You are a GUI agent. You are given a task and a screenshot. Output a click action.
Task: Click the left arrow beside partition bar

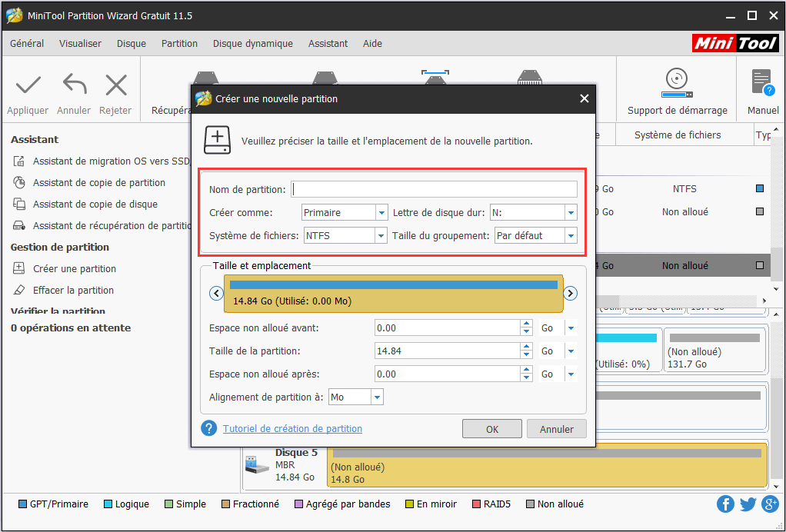pyautogui.click(x=216, y=294)
